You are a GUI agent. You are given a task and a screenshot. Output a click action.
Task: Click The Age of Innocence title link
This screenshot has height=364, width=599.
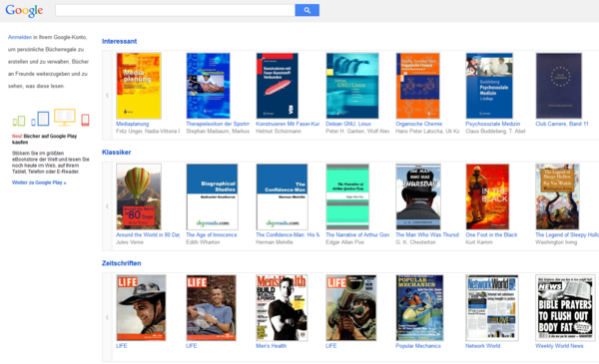(x=212, y=234)
